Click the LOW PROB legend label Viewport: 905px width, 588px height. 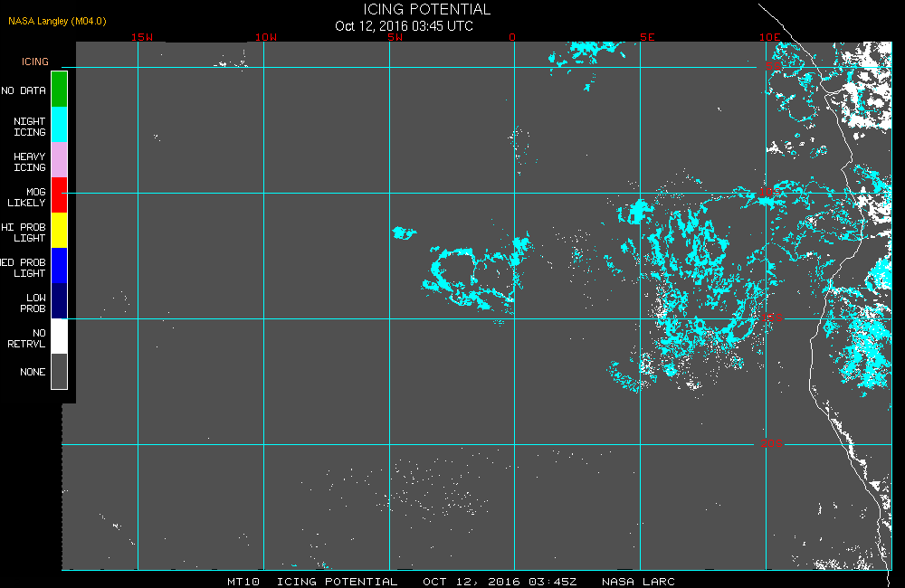click(33, 303)
